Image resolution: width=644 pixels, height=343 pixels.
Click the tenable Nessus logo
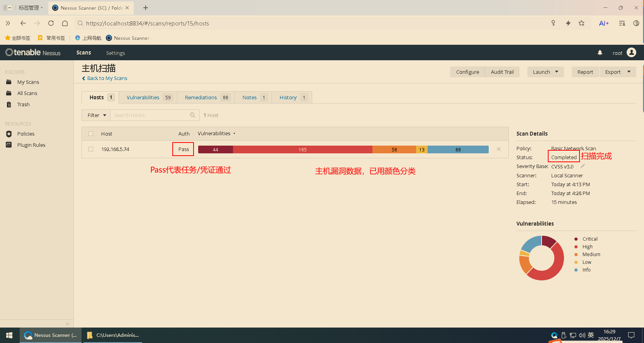(x=33, y=53)
